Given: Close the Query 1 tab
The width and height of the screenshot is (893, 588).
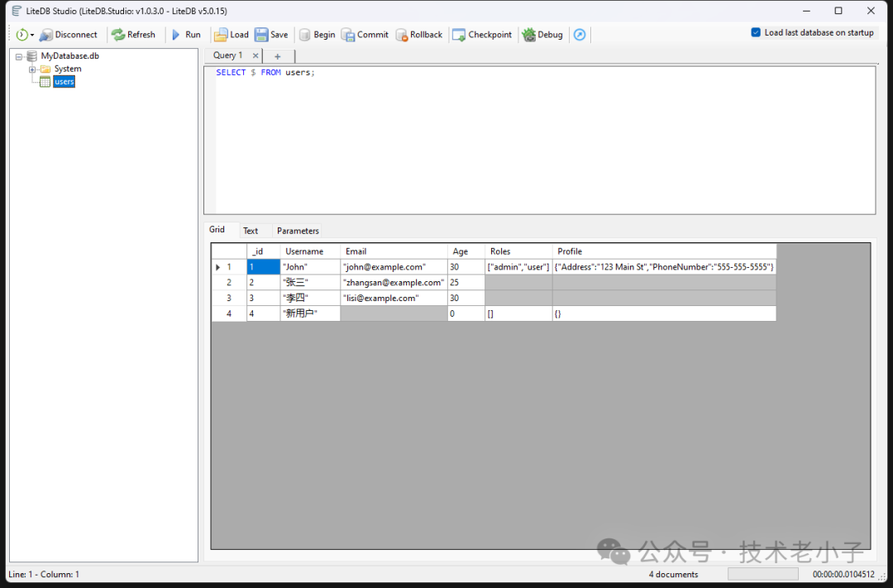Looking at the screenshot, I should click(x=255, y=56).
